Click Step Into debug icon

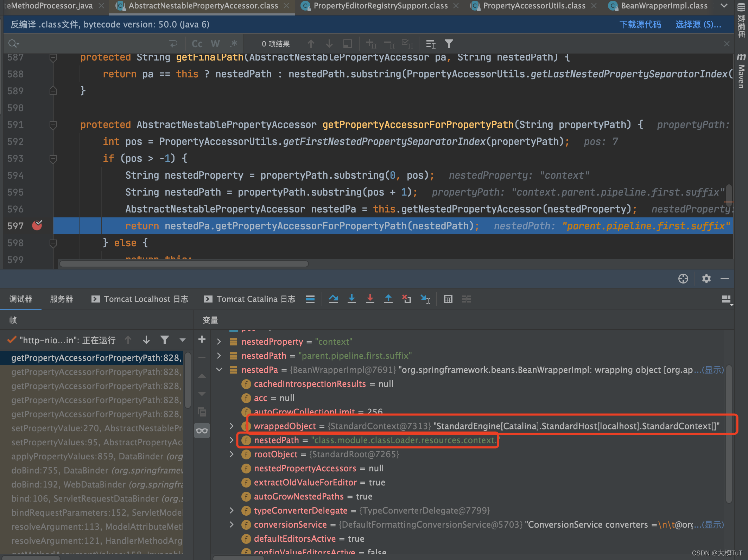click(x=351, y=299)
